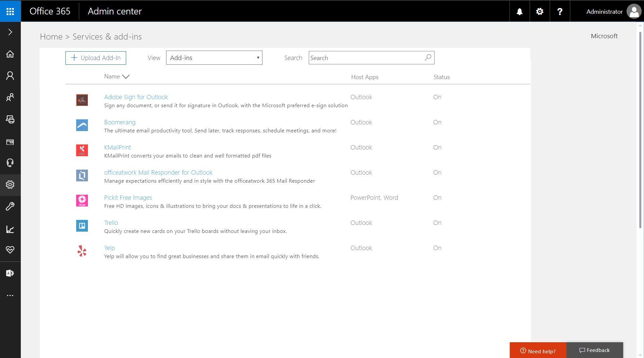Check Service health via the heart icon
644x358 pixels.
pyautogui.click(x=10, y=250)
